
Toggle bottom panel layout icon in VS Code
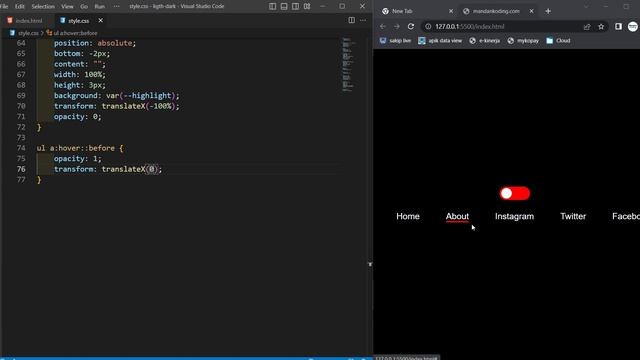tap(284, 6)
